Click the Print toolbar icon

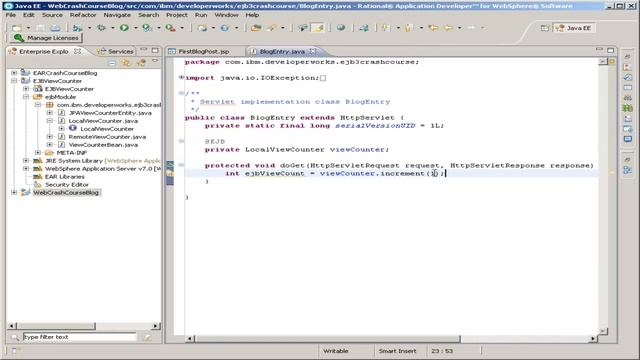55,28
